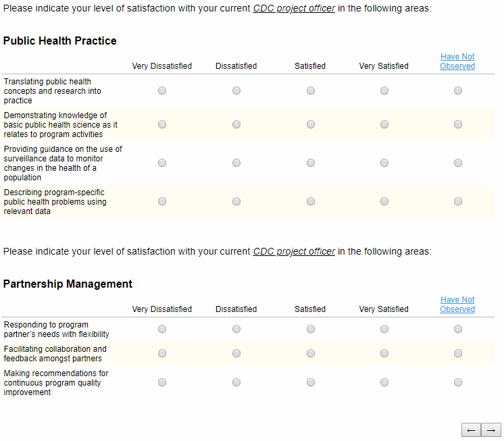Screen dimensions: 504x441
Task: Choose Dissatisfied for responding to partner's needs
Action: (x=236, y=329)
